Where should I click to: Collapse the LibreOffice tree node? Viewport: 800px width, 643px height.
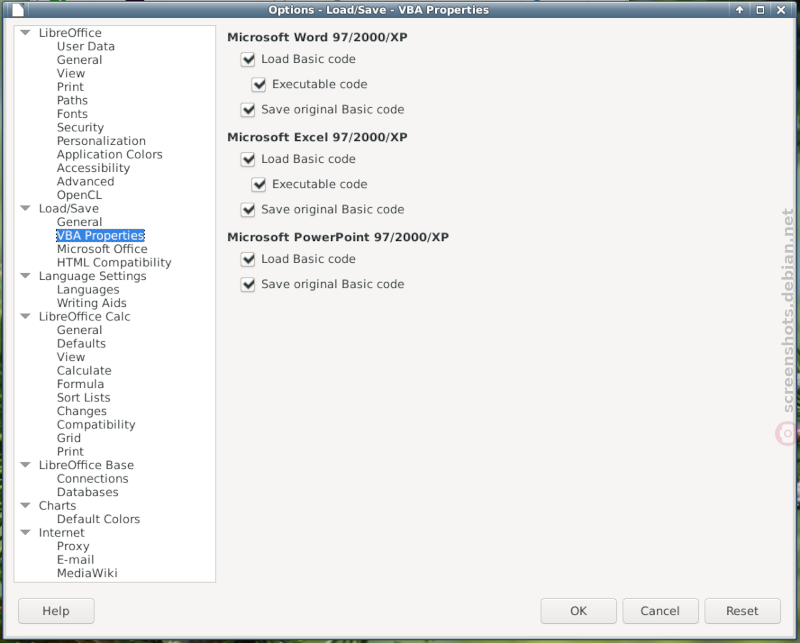coord(25,33)
